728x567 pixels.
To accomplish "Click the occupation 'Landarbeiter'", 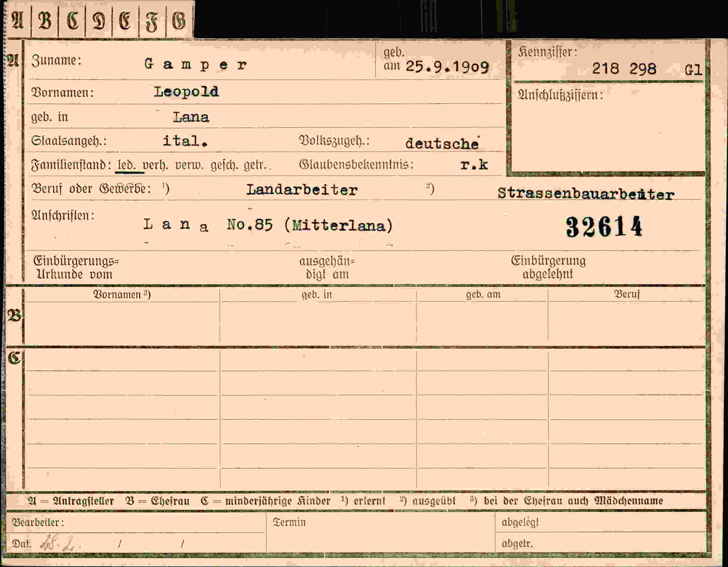I will 302,190.
